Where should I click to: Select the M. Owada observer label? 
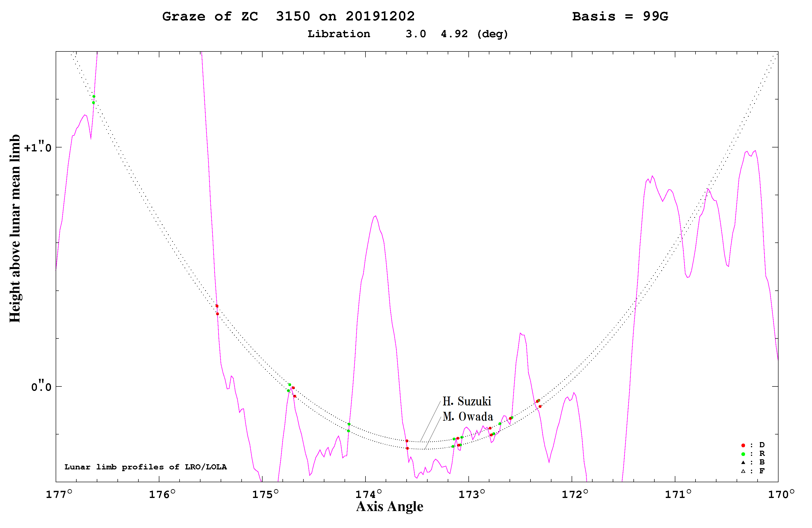pos(468,416)
